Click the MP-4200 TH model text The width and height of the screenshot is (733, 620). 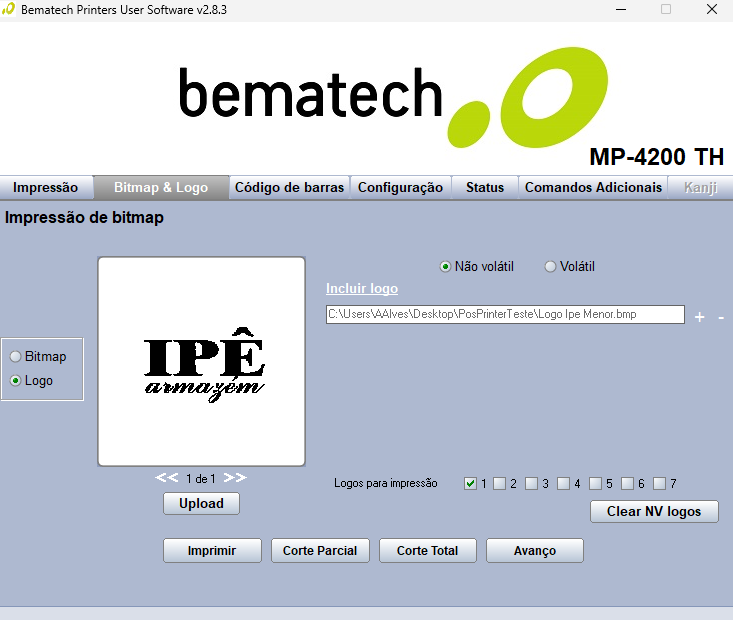click(x=657, y=157)
